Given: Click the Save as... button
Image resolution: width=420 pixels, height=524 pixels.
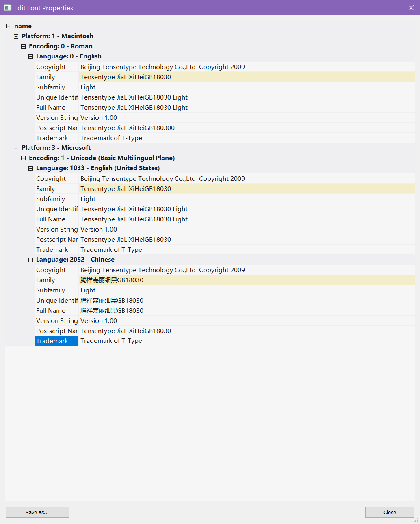Looking at the screenshot, I should [37, 512].
